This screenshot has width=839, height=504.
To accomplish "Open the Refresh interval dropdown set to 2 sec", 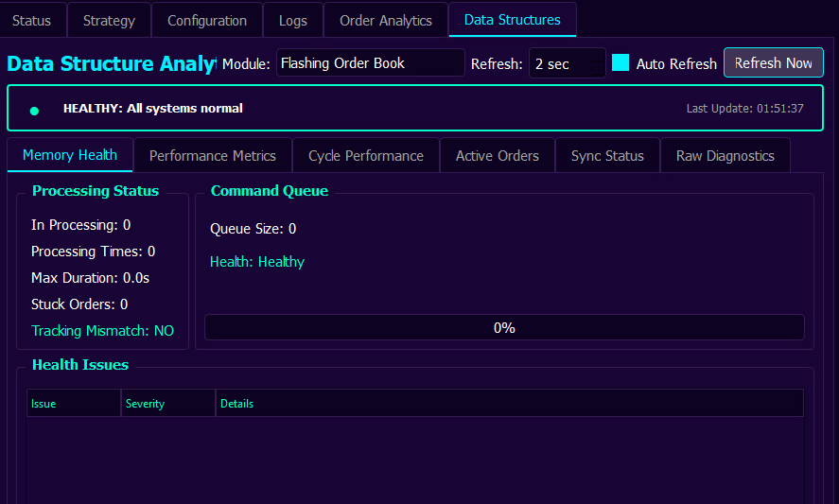I will (567, 63).
